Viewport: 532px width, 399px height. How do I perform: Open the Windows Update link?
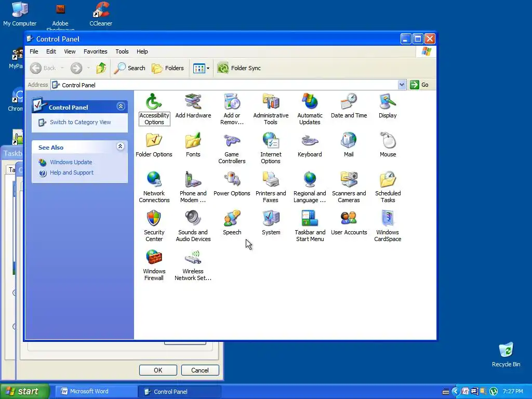click(71, 162)
